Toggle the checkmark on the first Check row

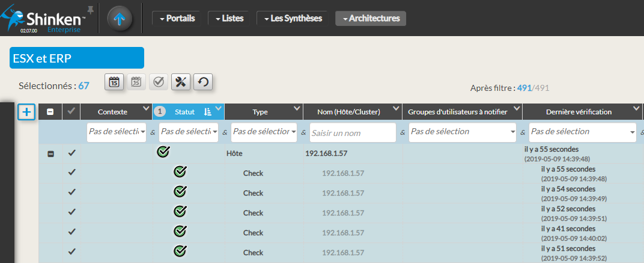(71, 173)
